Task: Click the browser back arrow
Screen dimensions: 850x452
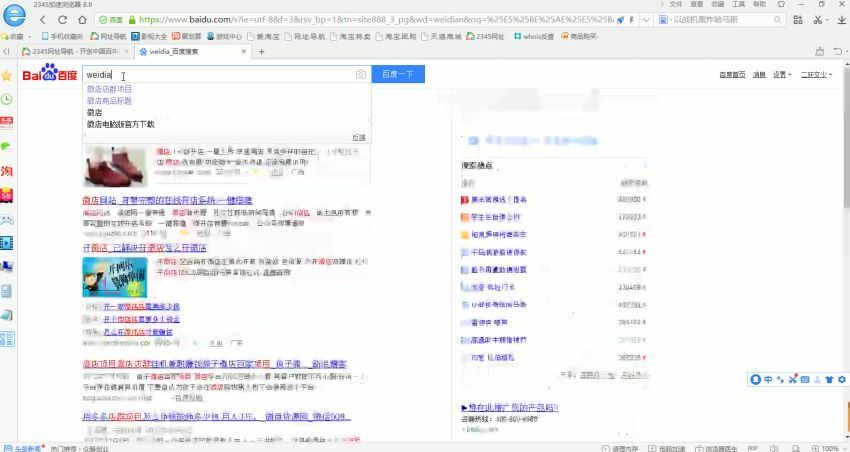Action: pos(43,20)
